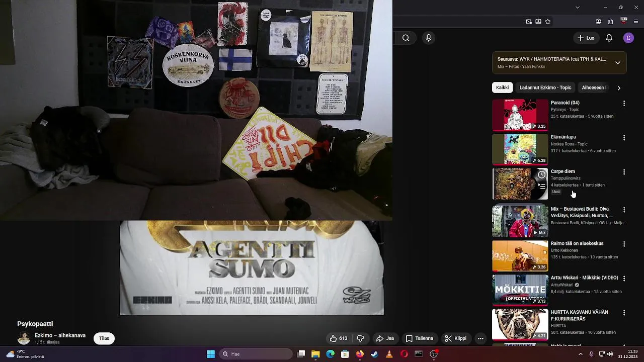
Task: Add Carpe diem to Watch Later clock icon
Action: click(x=541, y=175)
